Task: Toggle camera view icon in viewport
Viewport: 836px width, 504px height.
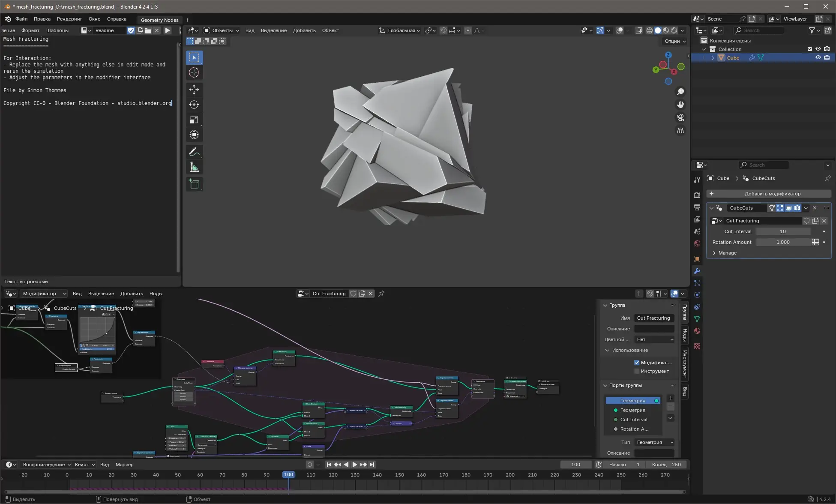Action: pyautogui.click(x=680, y=117)
